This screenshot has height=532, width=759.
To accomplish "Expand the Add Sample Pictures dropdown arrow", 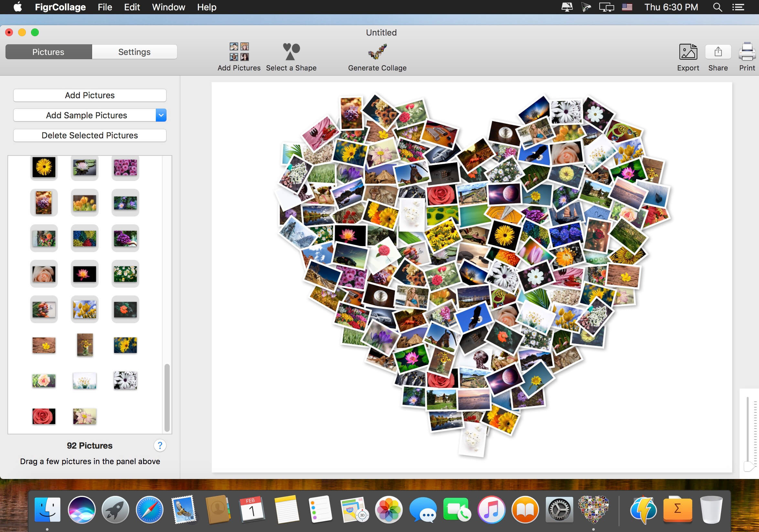I will 161,115.
